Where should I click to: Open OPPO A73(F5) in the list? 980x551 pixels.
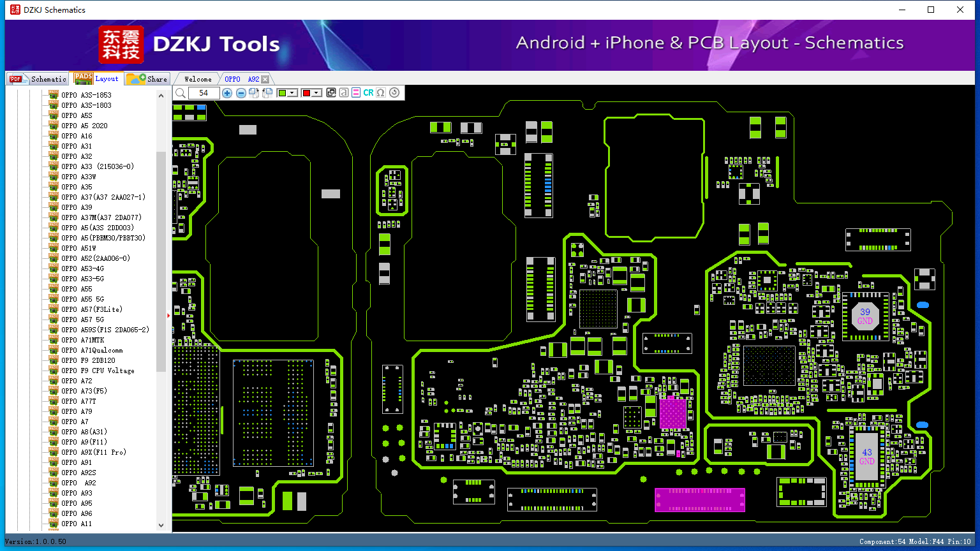click(84, 391)
